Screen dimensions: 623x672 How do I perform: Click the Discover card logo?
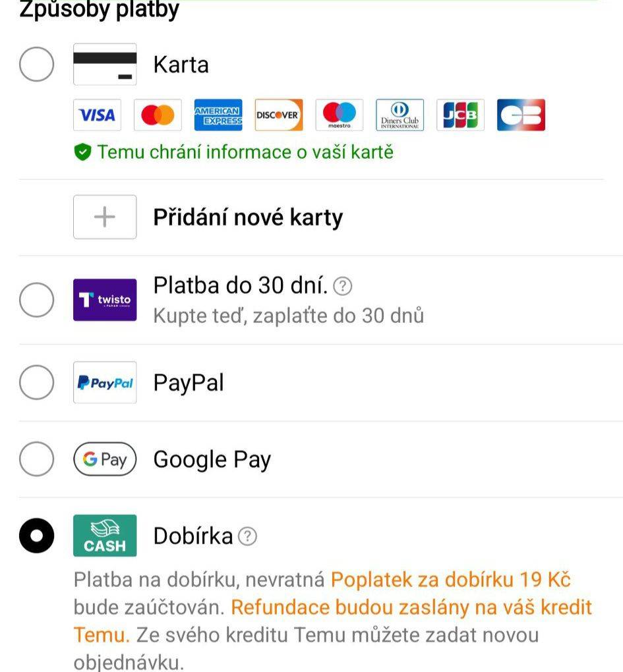(279, 115)
